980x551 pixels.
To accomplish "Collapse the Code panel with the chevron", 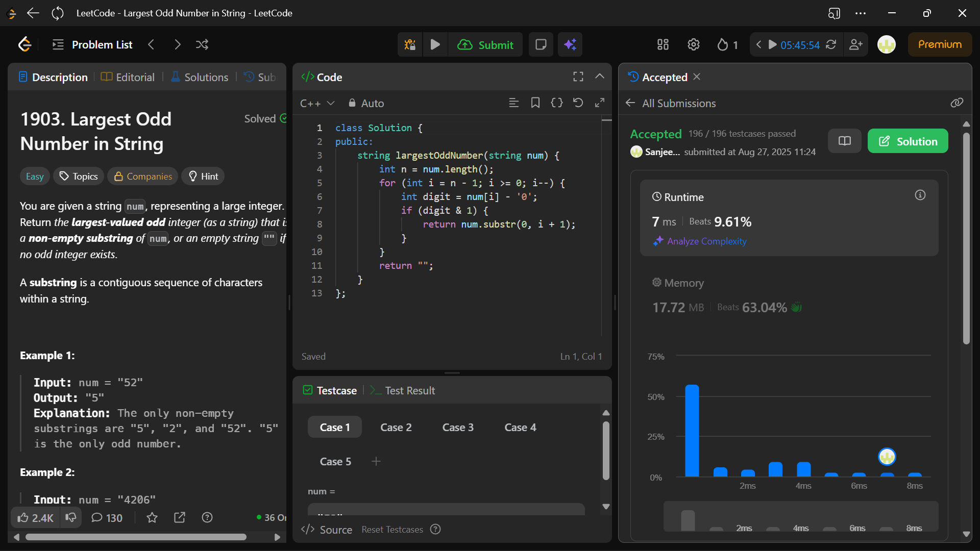I will click(600, 77).
